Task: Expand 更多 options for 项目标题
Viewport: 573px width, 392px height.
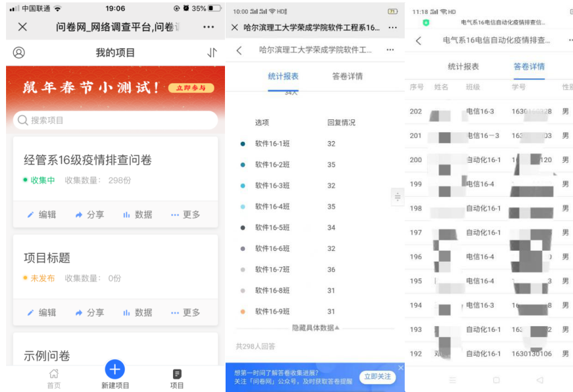Action: pos(185,312)
